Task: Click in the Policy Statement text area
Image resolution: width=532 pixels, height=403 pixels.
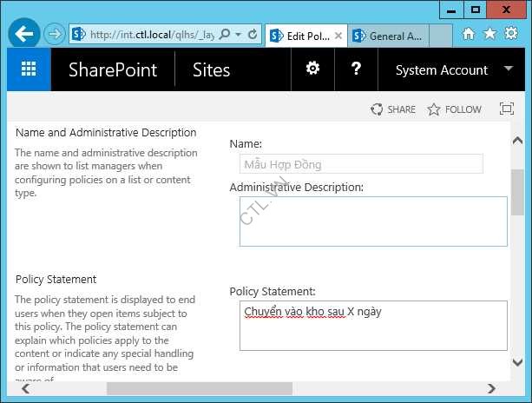Action: (x=373, y=326)
